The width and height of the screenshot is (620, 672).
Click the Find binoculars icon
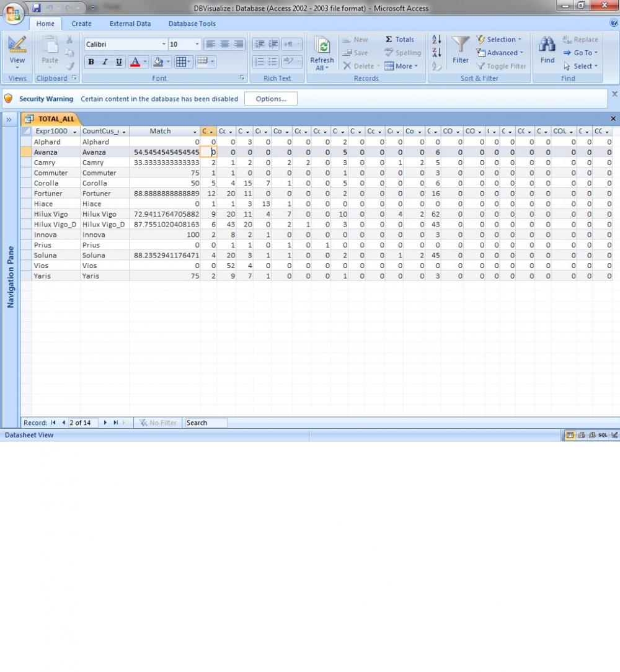tap(547, 45)
